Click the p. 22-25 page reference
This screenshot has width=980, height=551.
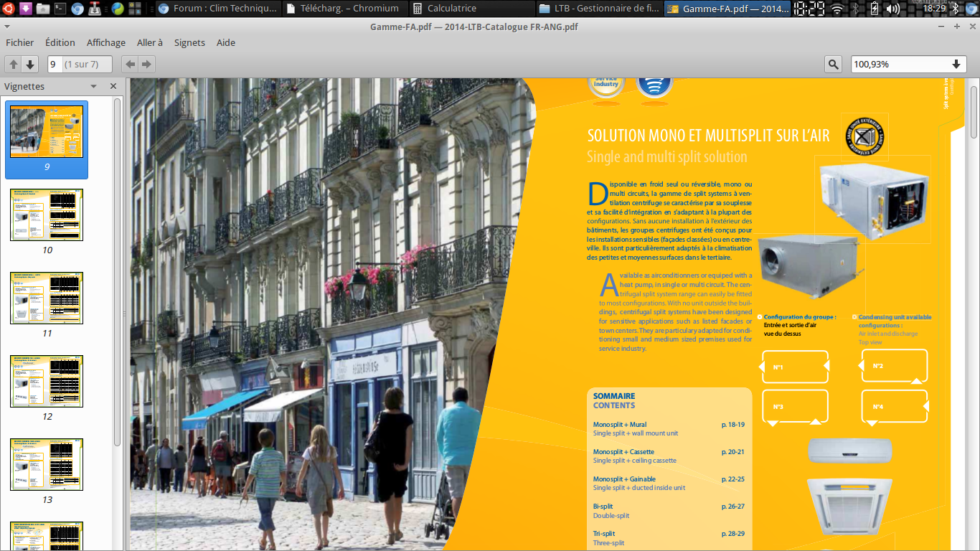(733, 479)
